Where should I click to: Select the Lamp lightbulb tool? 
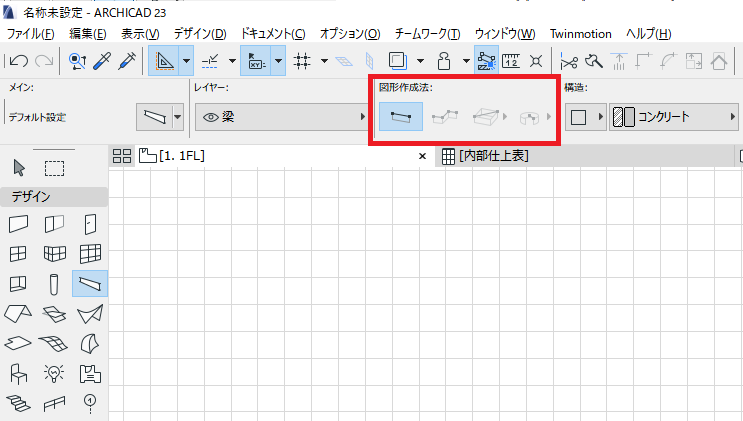pyautogui.click(x=54, y=374)
